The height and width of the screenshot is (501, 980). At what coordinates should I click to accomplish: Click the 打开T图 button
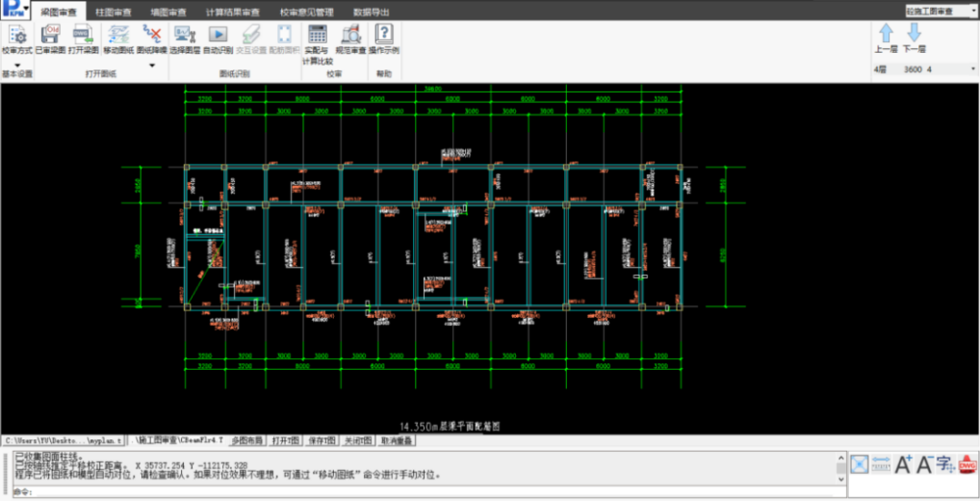[x=286, y=440]
